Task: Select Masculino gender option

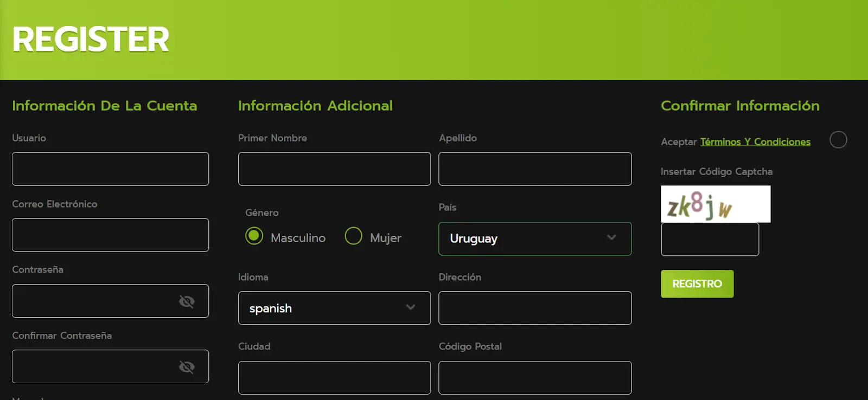Action: 254,236
